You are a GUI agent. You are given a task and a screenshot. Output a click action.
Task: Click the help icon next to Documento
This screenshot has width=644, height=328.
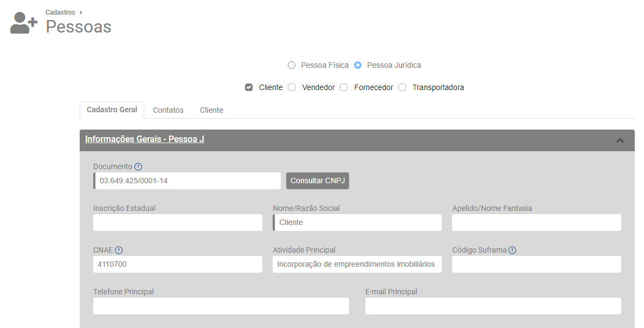coord(138,167)
